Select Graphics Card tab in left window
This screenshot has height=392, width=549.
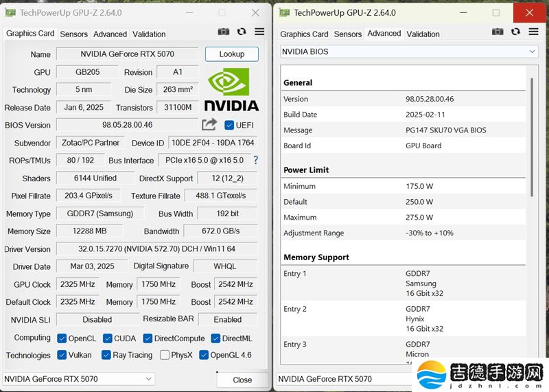point(30,34)
